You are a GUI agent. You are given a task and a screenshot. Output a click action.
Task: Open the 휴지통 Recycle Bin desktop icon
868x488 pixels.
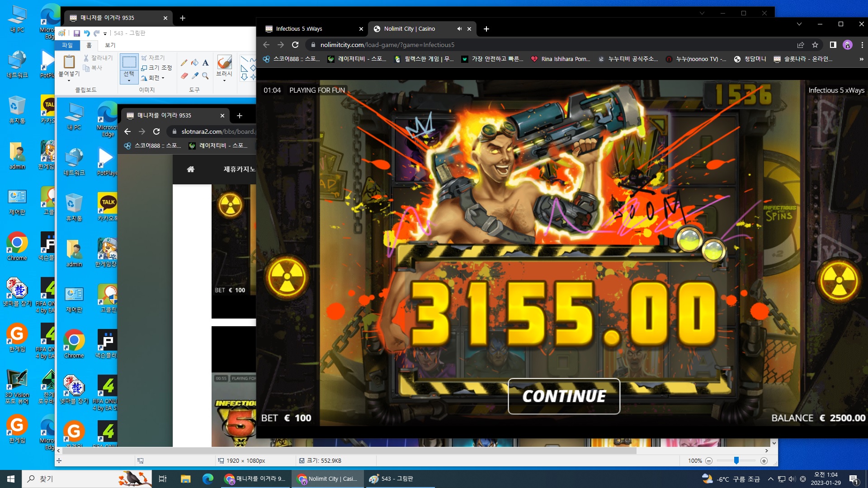[17, 110]
